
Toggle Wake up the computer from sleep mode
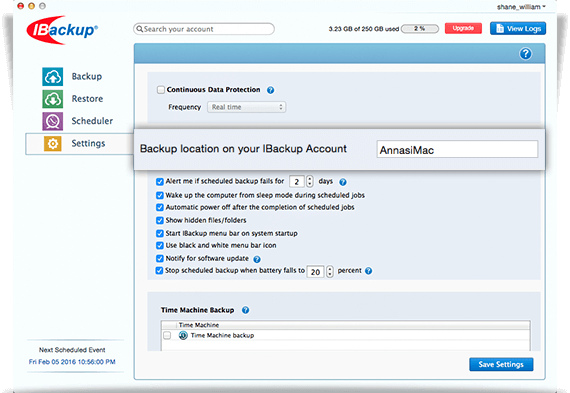pos(160,195)
